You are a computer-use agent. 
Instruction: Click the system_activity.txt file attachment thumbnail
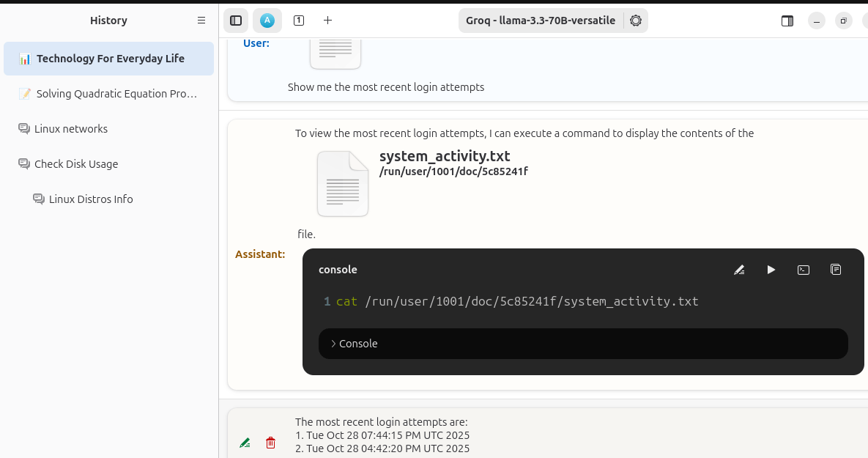point(343,184)
